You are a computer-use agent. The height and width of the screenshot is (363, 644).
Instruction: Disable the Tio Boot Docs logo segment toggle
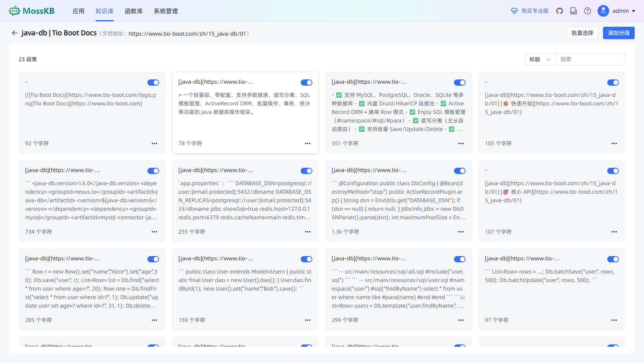point(153,83)
